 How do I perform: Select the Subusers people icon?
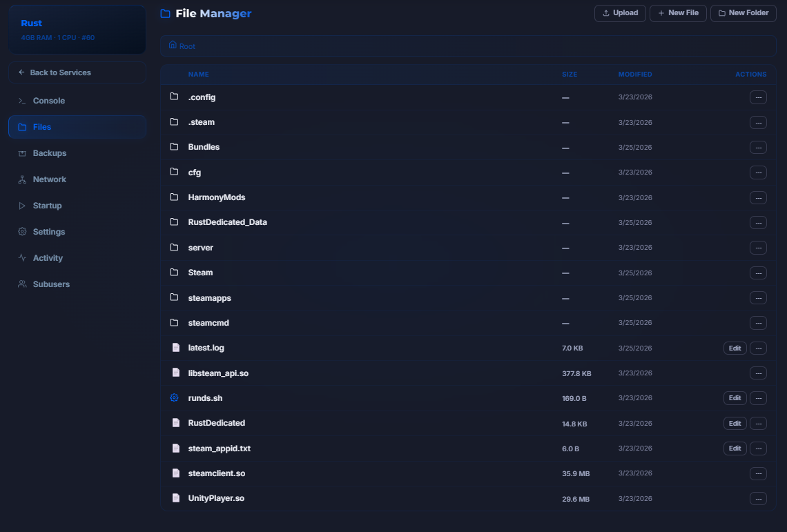coord(21,284)
